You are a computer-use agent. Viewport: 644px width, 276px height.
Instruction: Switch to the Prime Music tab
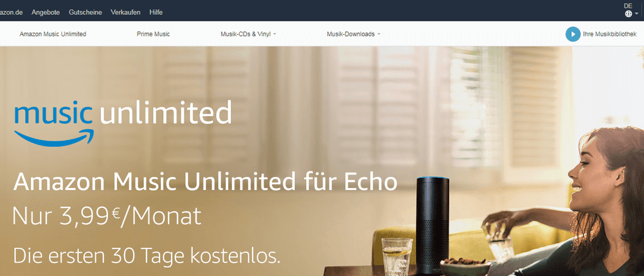point(153,35)
